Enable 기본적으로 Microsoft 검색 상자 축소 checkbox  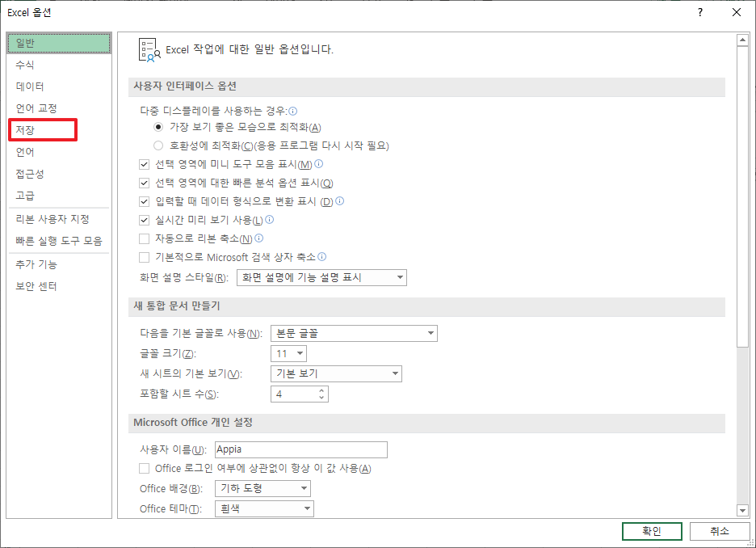pyautogui.click(x=144, y=257)
